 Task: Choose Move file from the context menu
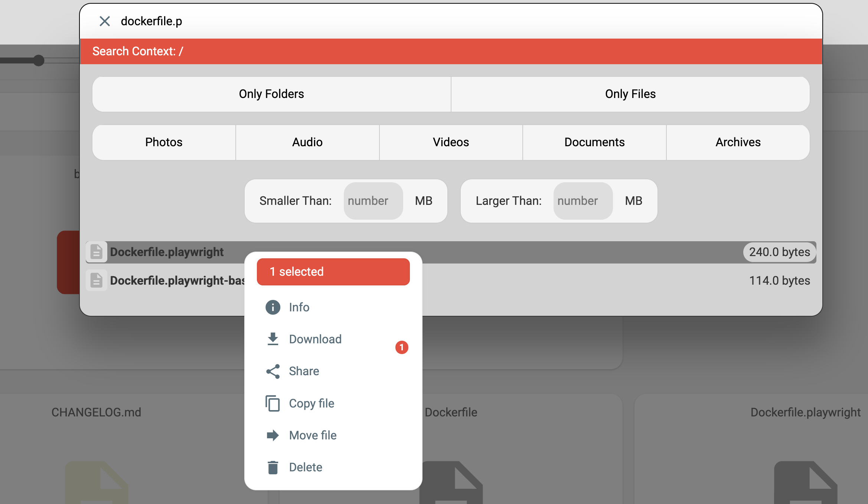pos(333,435)
